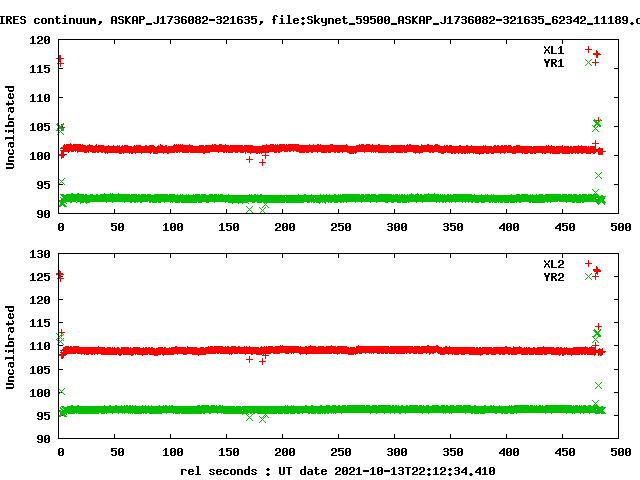Click the rel seconds UT date axis label

pyautogui.click(x=338, y=471)
